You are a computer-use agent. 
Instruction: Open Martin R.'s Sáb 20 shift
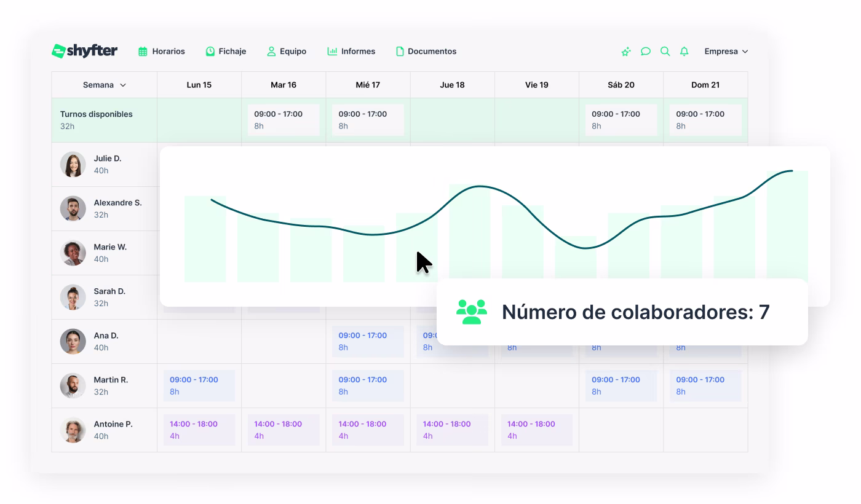(x=621, y=386)
